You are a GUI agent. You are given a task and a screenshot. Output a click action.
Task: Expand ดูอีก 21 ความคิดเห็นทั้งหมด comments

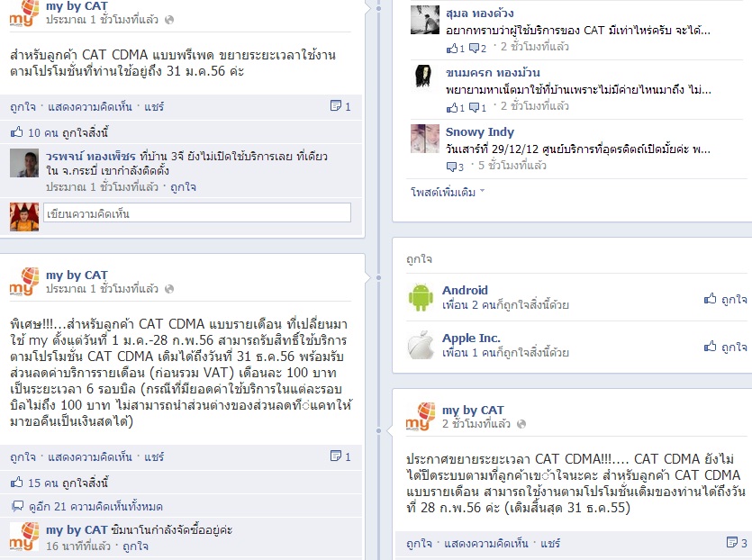coord(95,506)
